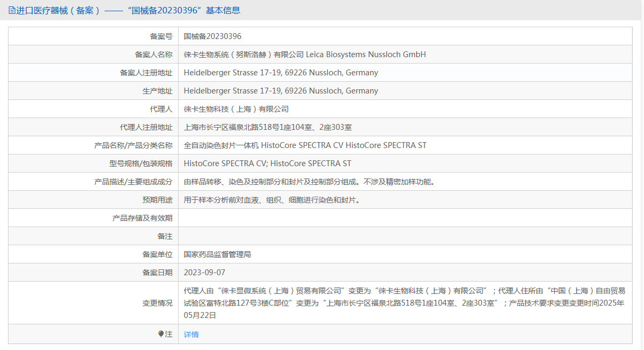Select 徕卡生物科技（上海）有限公司 in the 代理人 row
The width and height of the screenshot is (644, 350).
click(x=236, y=109)
